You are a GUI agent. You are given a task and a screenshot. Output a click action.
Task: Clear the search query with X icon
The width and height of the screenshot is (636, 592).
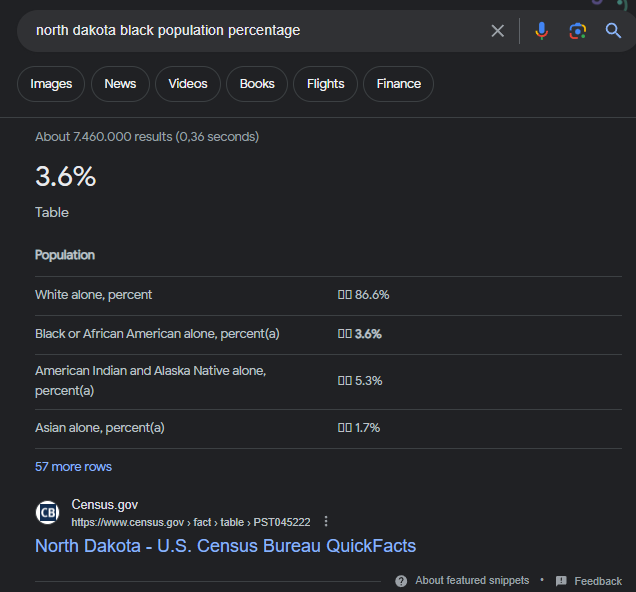497,31
